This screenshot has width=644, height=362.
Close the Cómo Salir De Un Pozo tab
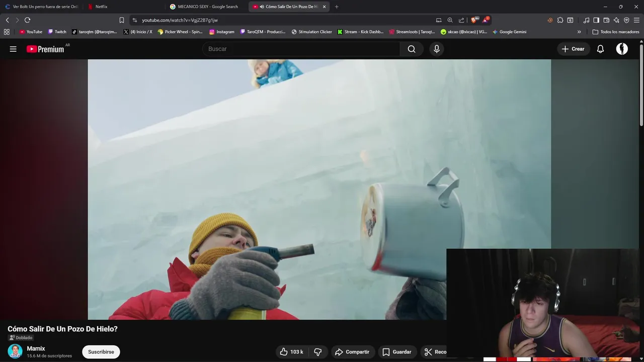point(324,7)
